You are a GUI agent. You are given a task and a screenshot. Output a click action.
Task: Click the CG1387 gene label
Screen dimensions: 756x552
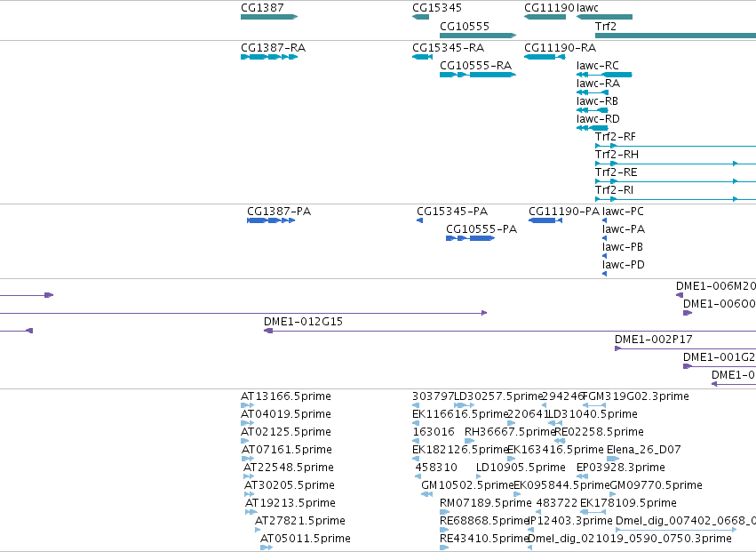point(262,8)
